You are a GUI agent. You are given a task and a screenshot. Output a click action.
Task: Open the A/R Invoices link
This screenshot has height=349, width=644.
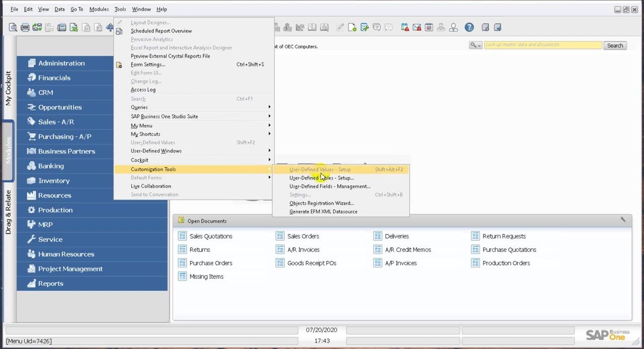tap(303, 249)
